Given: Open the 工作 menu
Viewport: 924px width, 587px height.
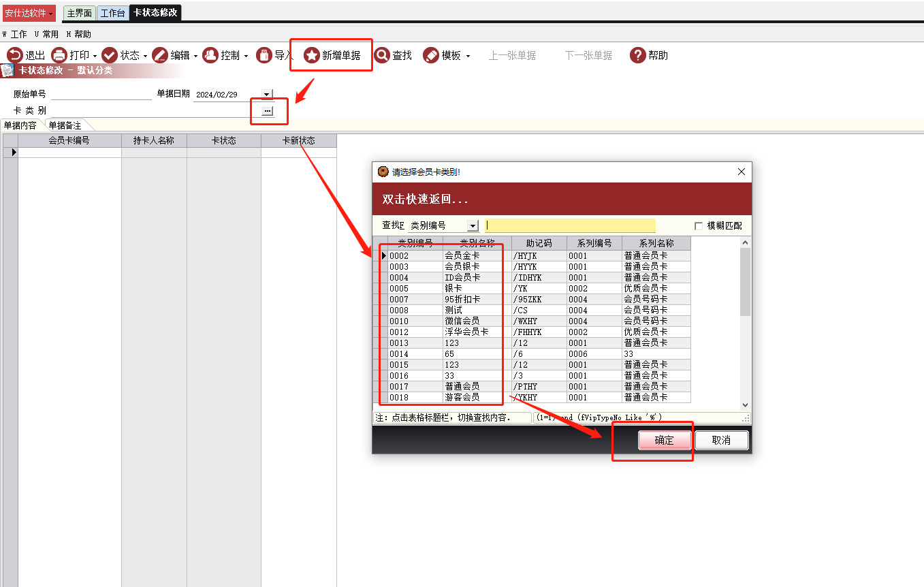Looking at the screenshot, I should [15, 34].
